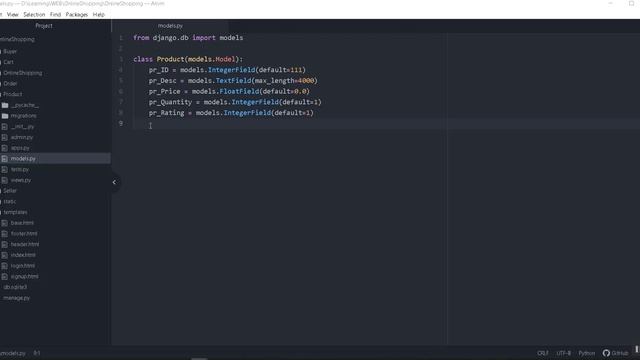
Task: Click the Python grammar selector
Action: (x=587, y=353)
